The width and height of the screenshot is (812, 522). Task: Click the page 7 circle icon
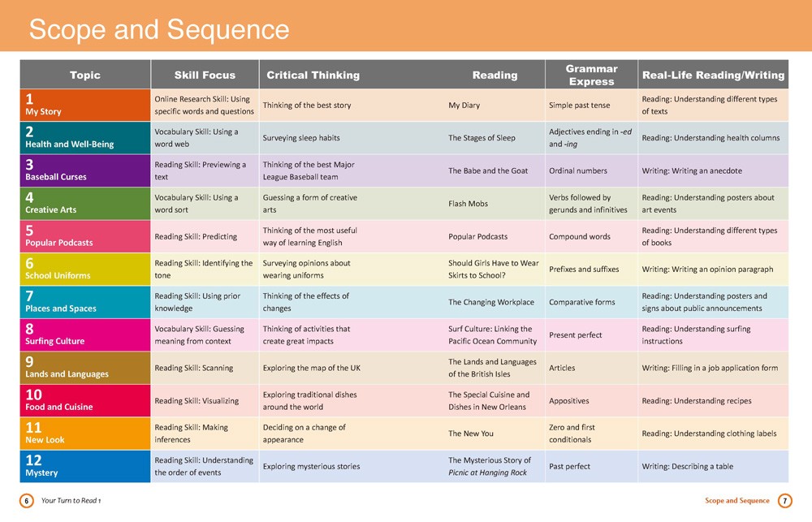pyautogui.click(x=785, y=501)
